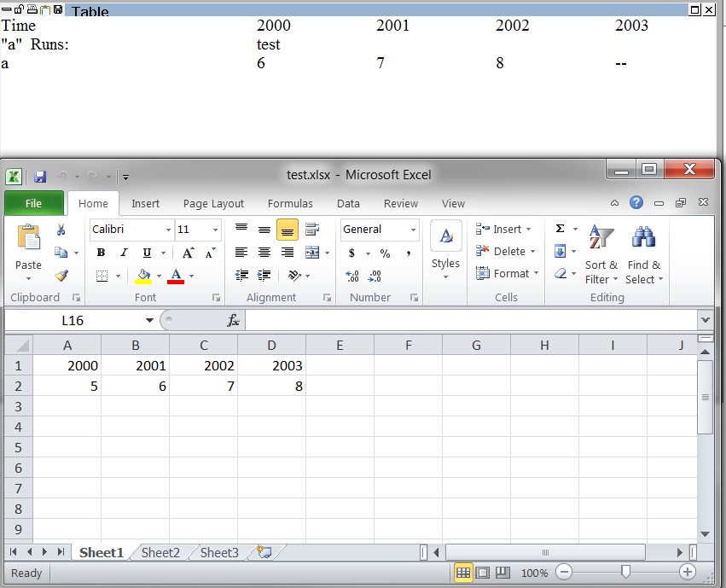Click the Insert Function fx icon
This screenshot has height=588, width=726.
click(234, 320)
